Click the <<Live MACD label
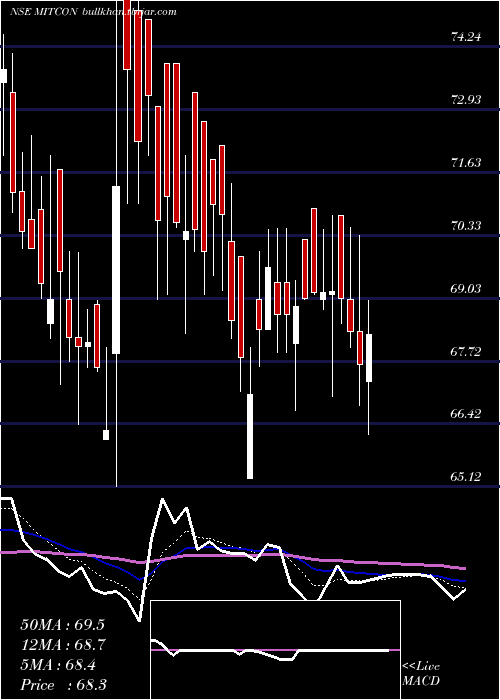This screenshot has height=700, width=500. pyautogui.click(x=421, y=674)
